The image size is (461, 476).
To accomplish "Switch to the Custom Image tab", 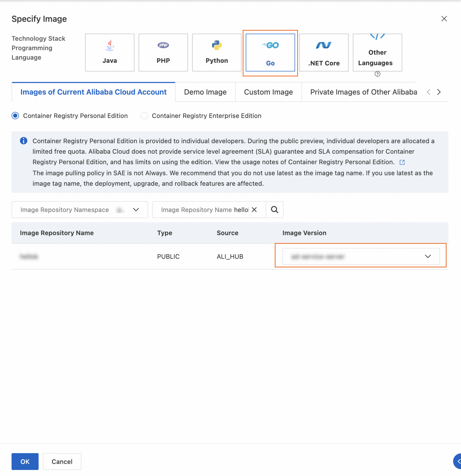I will (268, 92).
